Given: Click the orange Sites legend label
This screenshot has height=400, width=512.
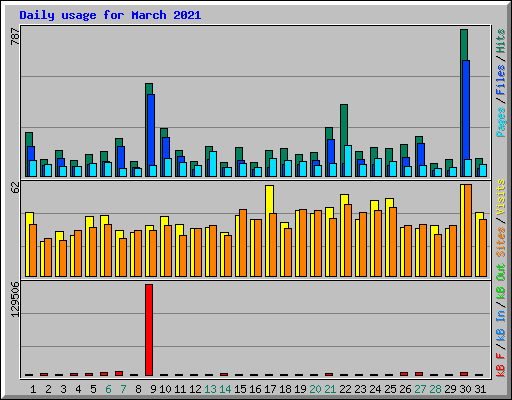Looking at the screenshot, I should 501,242.
